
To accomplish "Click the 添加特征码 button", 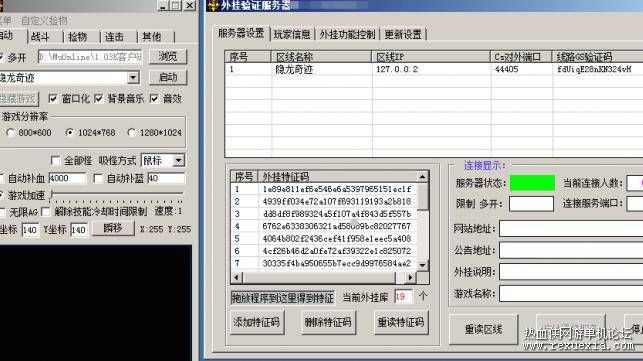I will coord(256,322).
